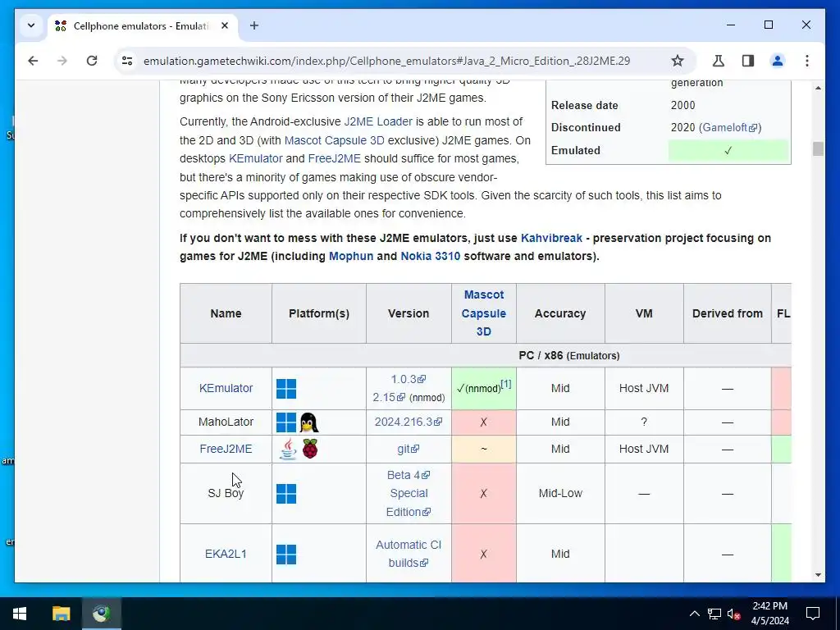
Task: Follow the Nokia 3310 link
Action: click(430, 256)
